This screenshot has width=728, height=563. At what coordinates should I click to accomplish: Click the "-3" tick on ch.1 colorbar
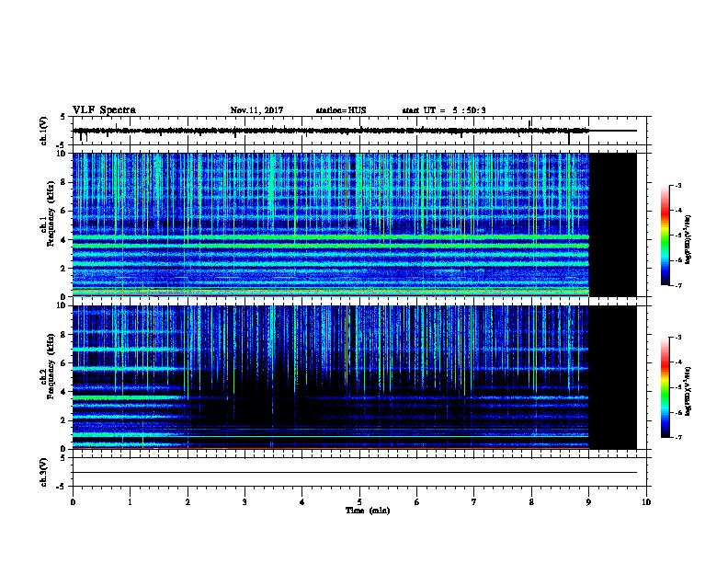click(x=677, y=185)
